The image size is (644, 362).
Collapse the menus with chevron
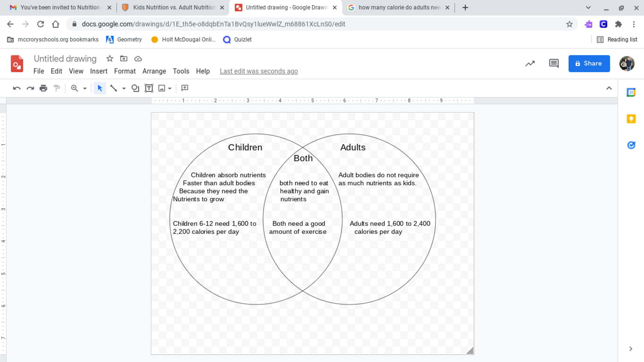(x=609, y=88)
